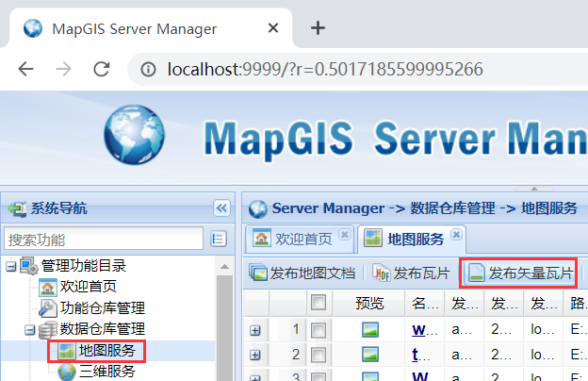Open preview image for row 1
Screen dimensions: 588x381
(370, 330)
